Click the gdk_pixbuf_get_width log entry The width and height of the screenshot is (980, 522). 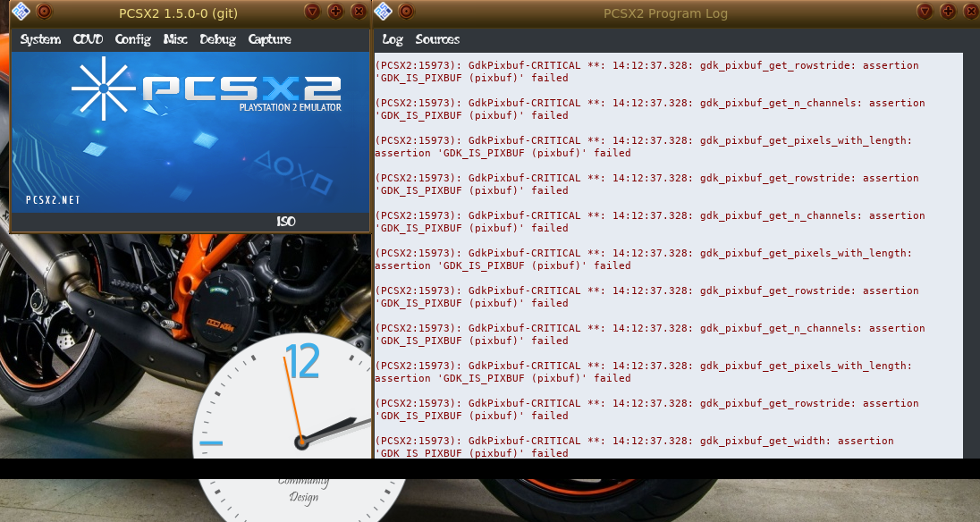click(x=634, y=446)
